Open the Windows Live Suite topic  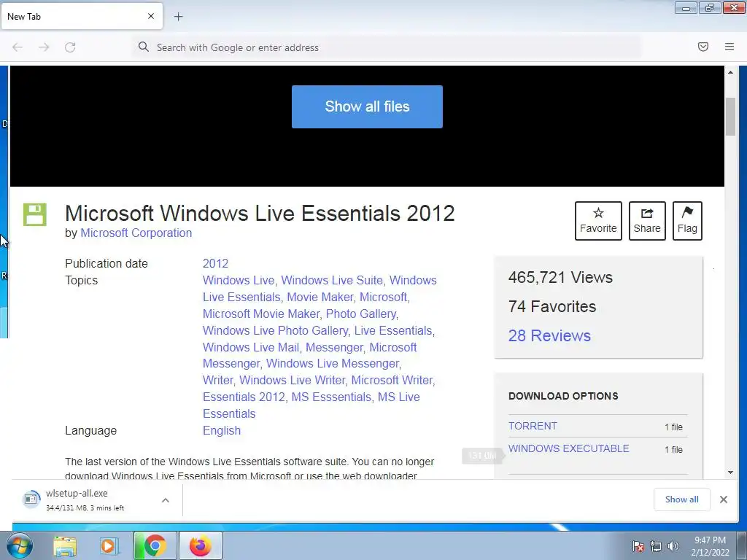coord(332,280)
